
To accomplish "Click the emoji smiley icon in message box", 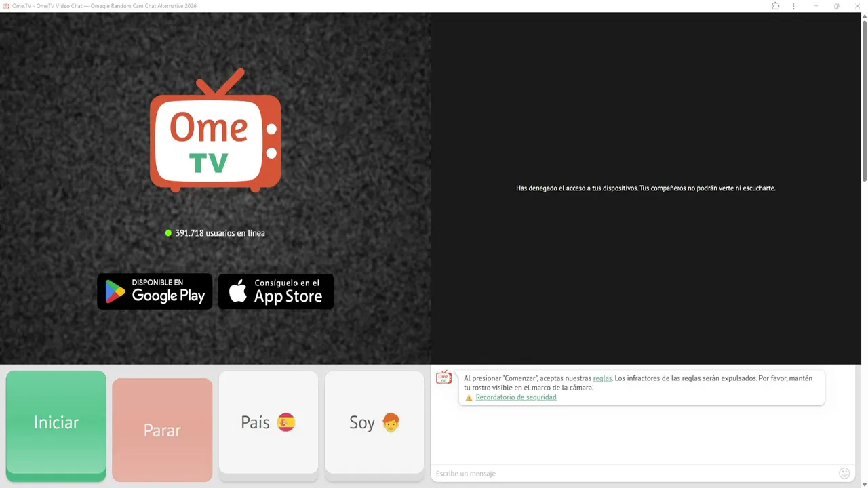I will pyautogui.click(x=844, y=473).
